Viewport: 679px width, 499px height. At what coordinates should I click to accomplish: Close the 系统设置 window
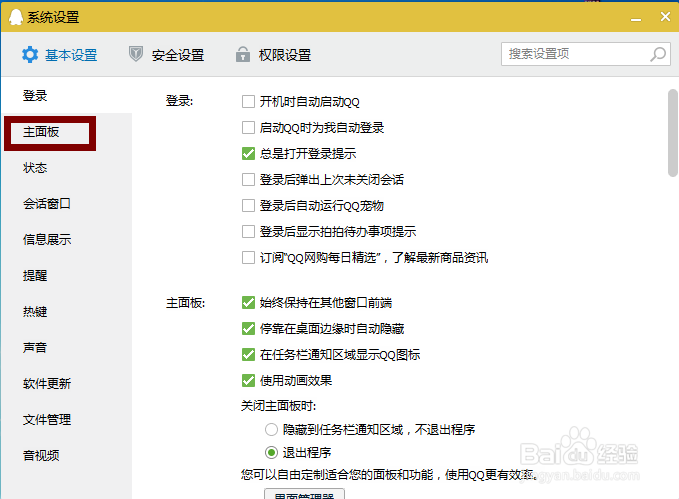point(665,16)
